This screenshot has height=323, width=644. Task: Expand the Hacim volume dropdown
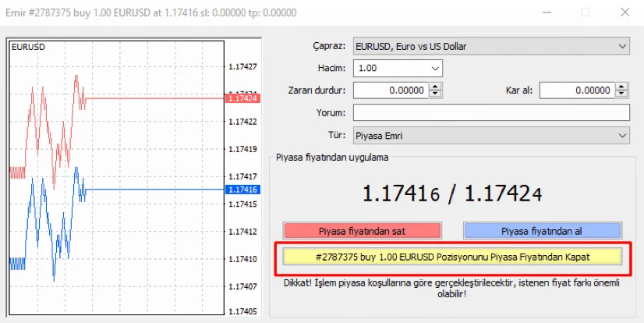(398, 68)
